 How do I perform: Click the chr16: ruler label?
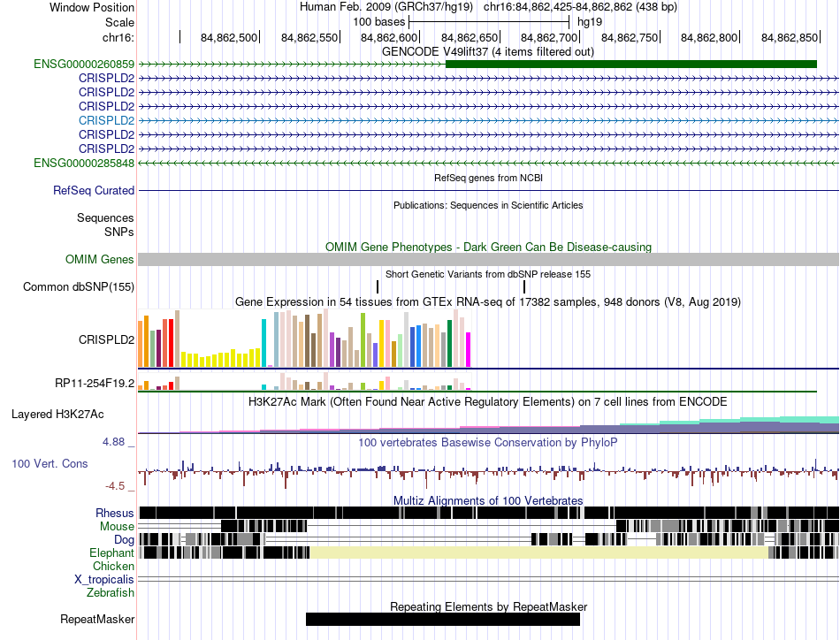118,37
